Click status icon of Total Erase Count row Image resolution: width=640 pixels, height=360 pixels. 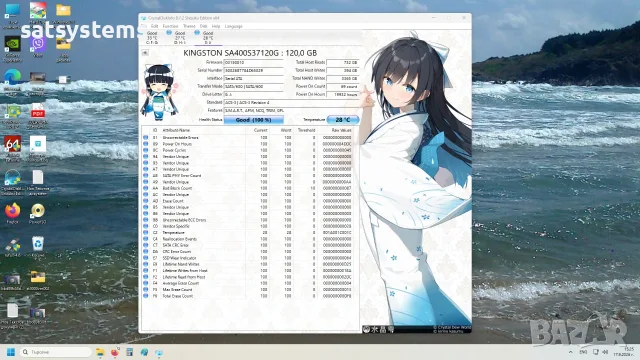146,296
